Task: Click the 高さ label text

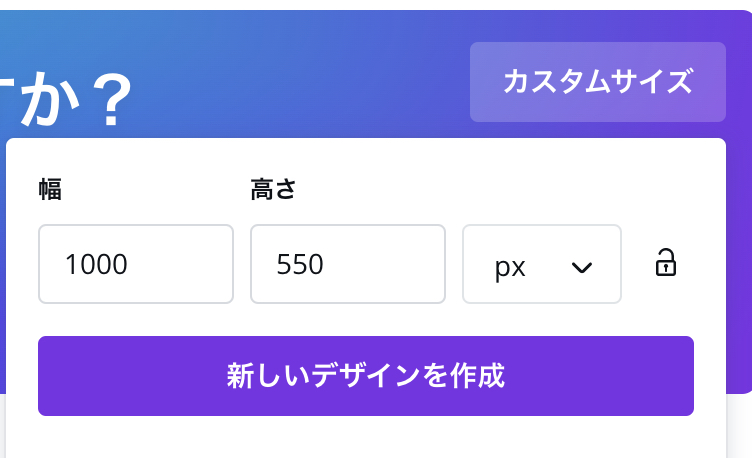Action: (x=273, y=189)
